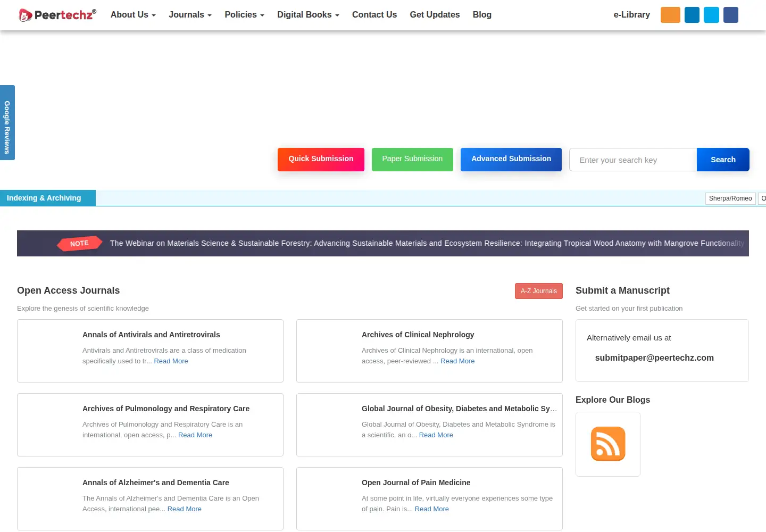Expand the About Us dropdown menu

[133, 15]
